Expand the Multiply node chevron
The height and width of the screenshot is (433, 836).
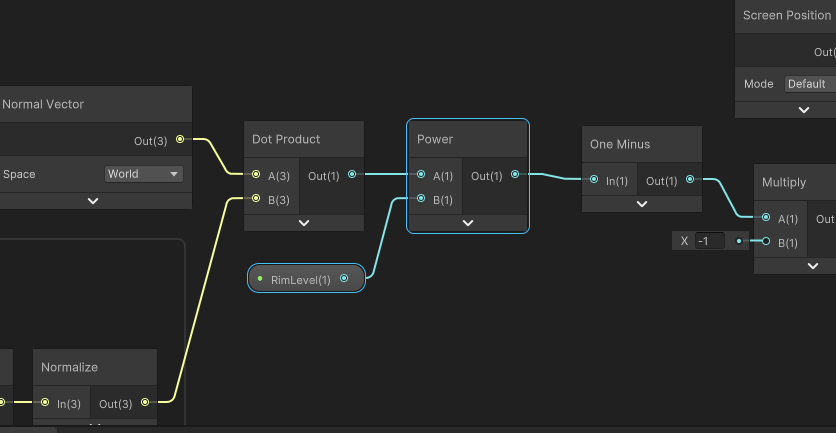pos(813,266)
